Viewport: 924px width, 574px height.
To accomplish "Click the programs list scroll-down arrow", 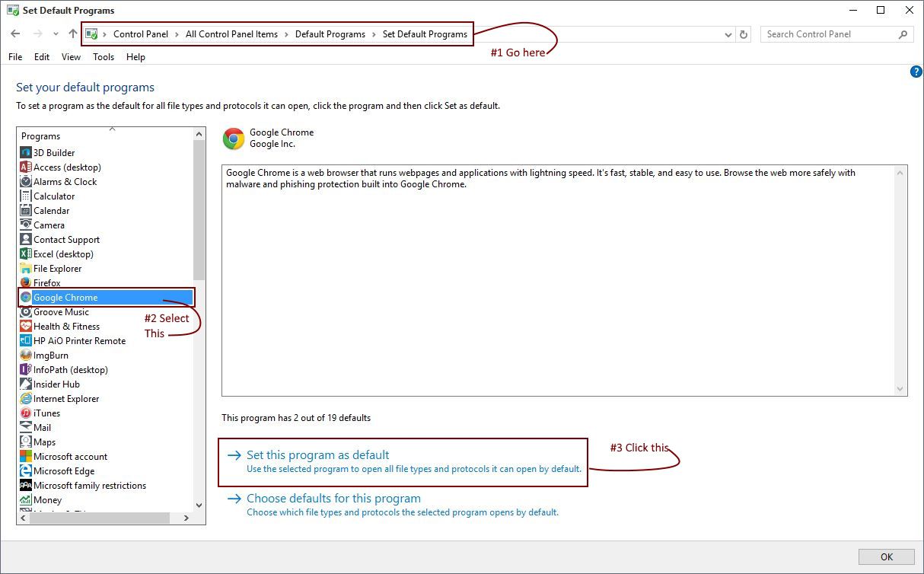I will click(x=199, y=505).
